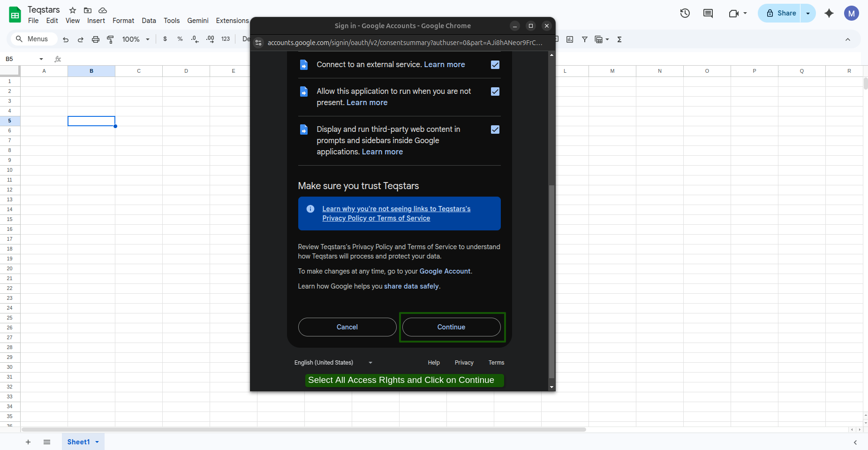Click the spreadsheet horizontal scrollbar
The image size is (868, 450).
(304, 429)
